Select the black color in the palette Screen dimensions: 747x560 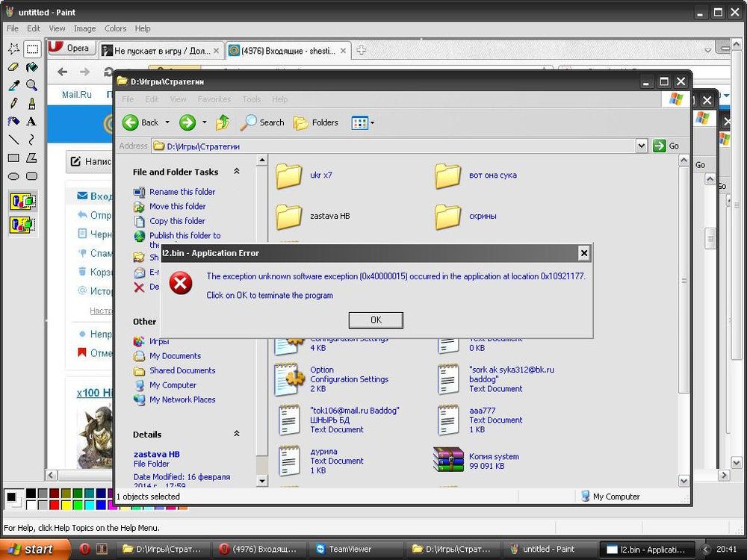[31, 494]
